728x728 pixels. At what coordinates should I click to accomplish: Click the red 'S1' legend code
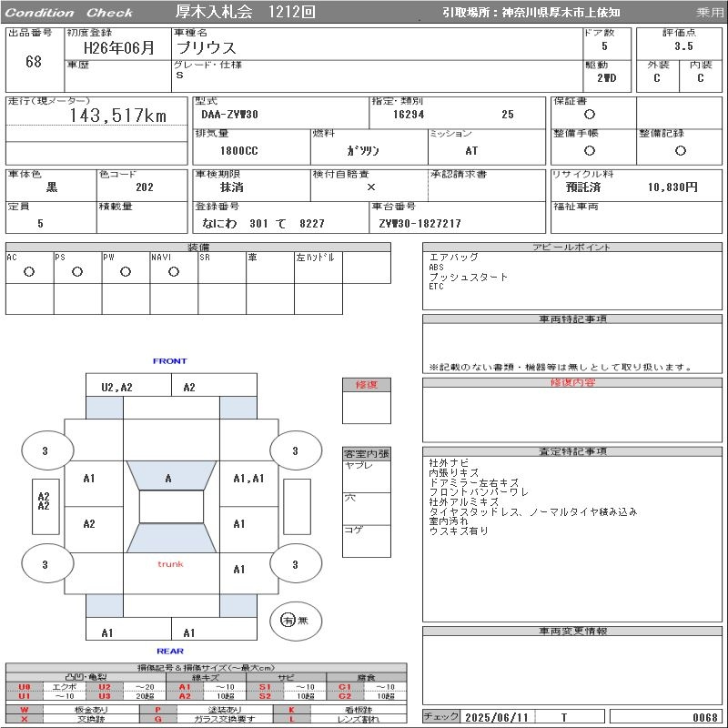point(265,687)
